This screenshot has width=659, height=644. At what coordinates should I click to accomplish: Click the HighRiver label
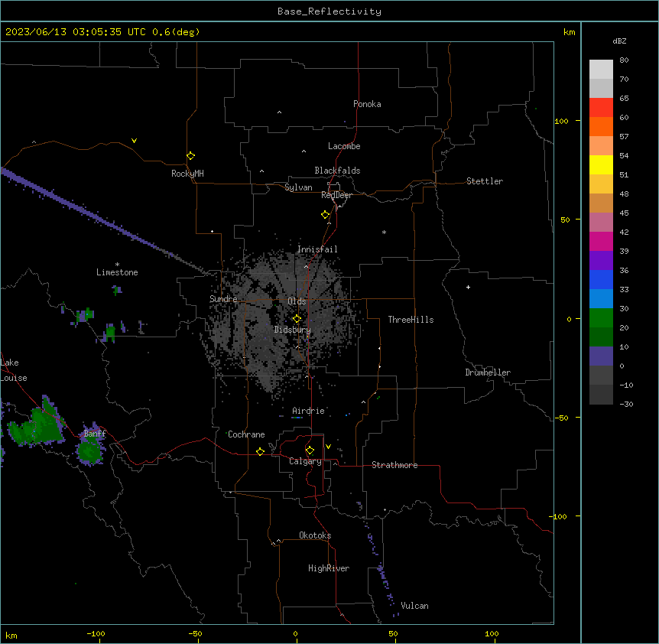tap(329, 568)
